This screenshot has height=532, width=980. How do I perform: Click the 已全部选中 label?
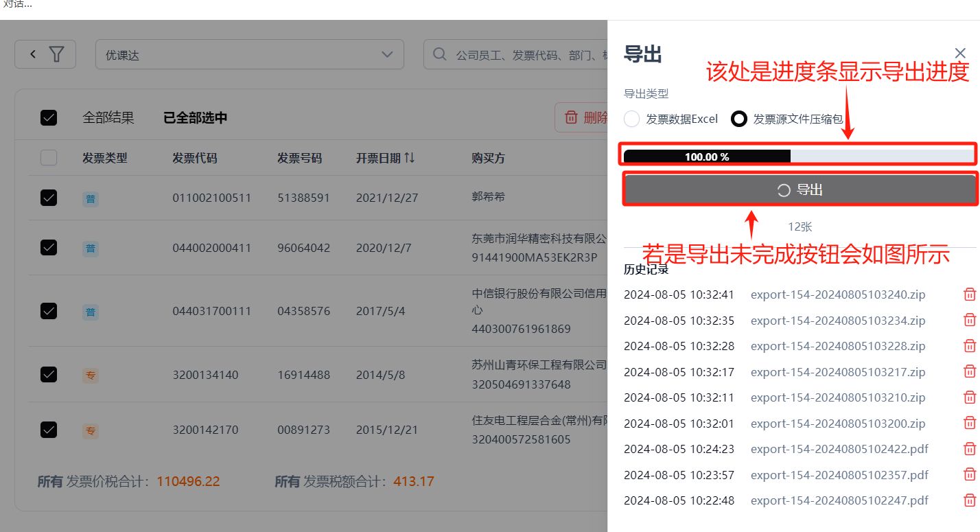tap(196, 118)
